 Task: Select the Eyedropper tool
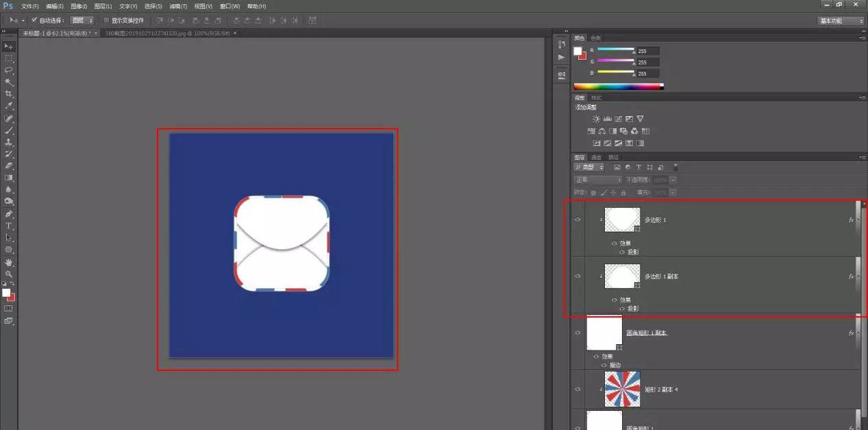[x=9, y=106]
